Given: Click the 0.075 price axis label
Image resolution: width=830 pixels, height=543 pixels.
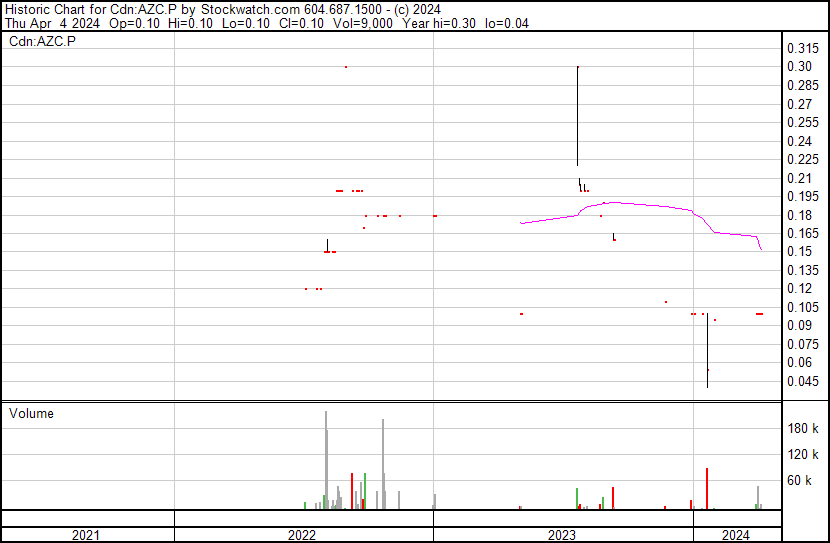Looking at the screenshot, I should coord(802,344).
